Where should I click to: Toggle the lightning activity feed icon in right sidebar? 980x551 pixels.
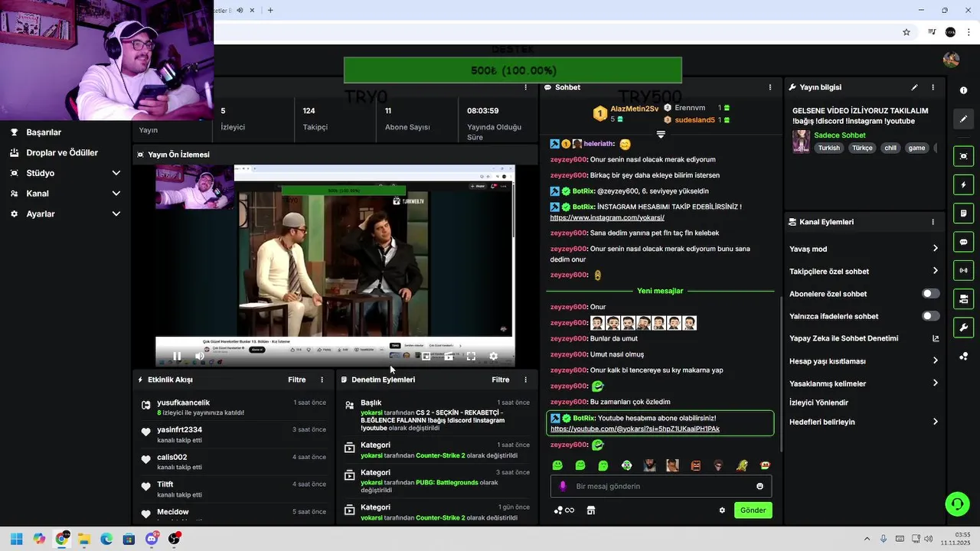click(963, 184)
